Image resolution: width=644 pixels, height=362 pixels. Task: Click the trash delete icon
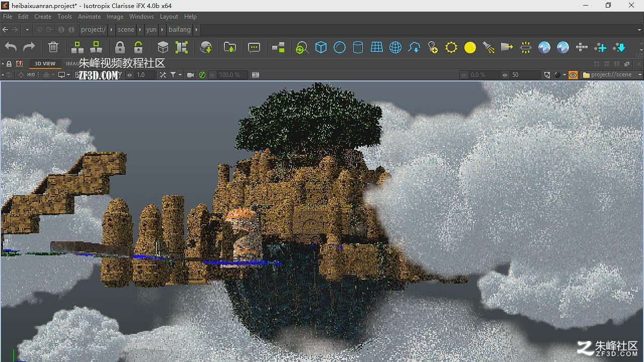point(53,47)
